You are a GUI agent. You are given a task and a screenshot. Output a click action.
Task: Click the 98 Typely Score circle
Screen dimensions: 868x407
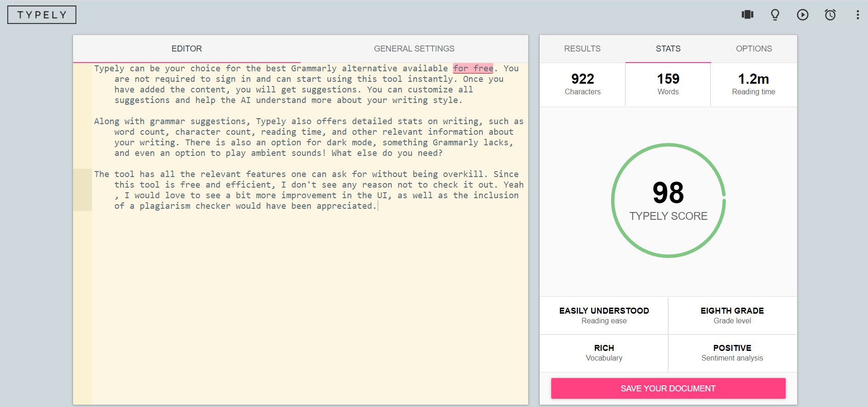click(x=668, y=201)
